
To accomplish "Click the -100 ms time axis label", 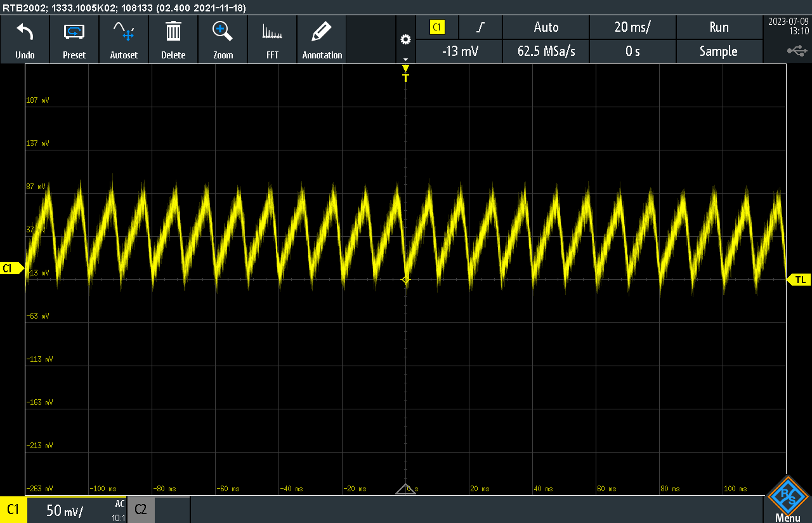I will tap(103, 489).
